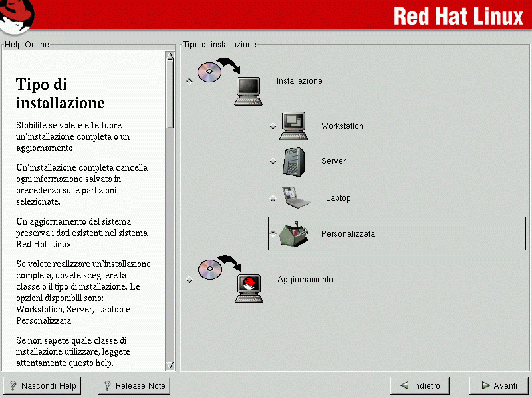Click the help scrollbar down arrow
Screen dimensions: 532x398
click(170, 365)
